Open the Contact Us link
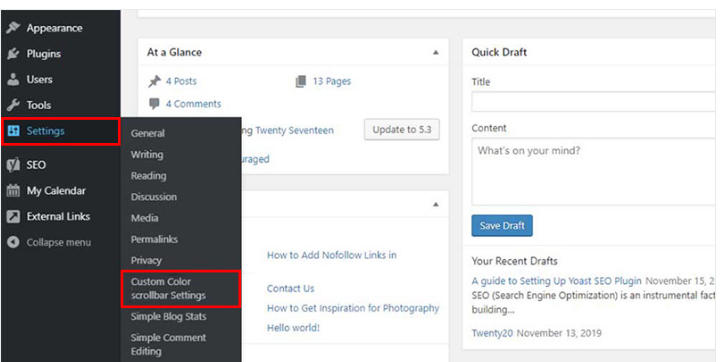Viewport: 728px width, 362px height. 291,288
